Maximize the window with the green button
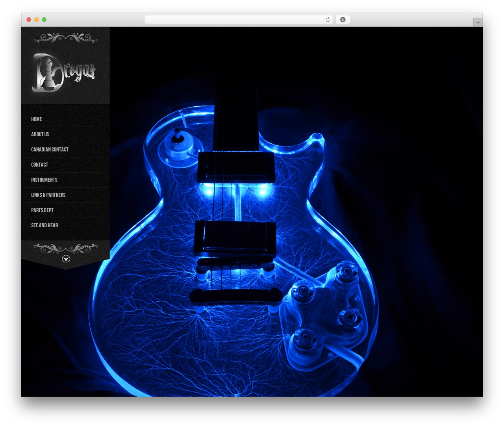Screen dimensions: 504x427 (x=44, y=20)
